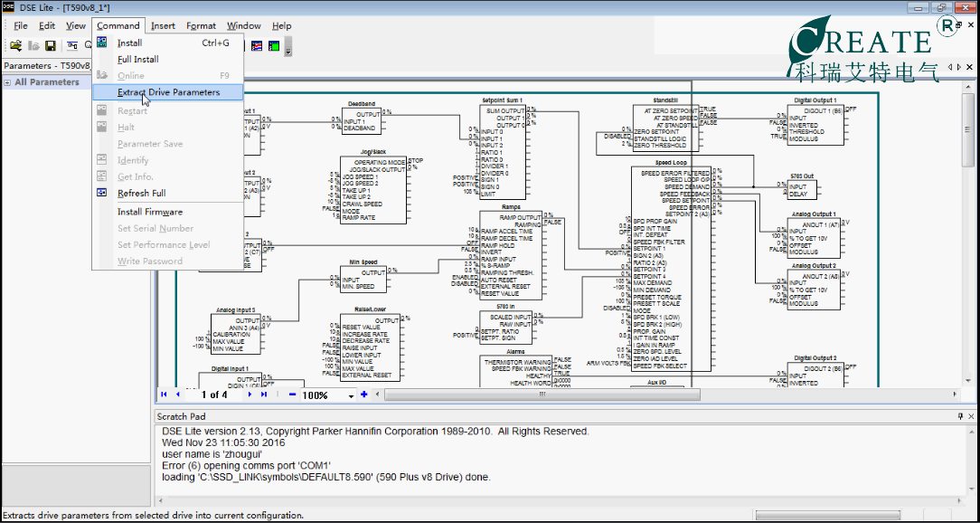Click the blue-red chart toolbar icon
The width and height of the screenshot is (980, 523).
click(256, 45)
